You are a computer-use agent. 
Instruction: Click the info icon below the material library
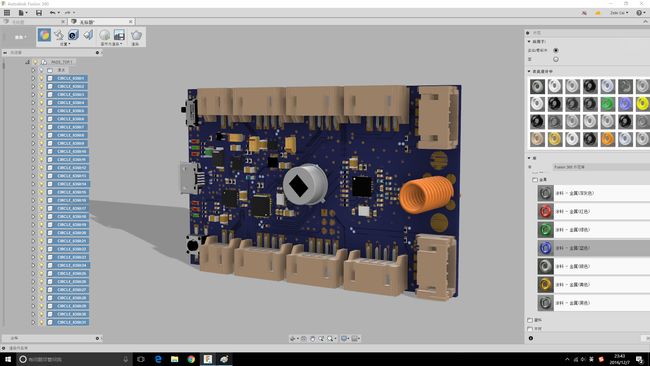pos(531,338)
